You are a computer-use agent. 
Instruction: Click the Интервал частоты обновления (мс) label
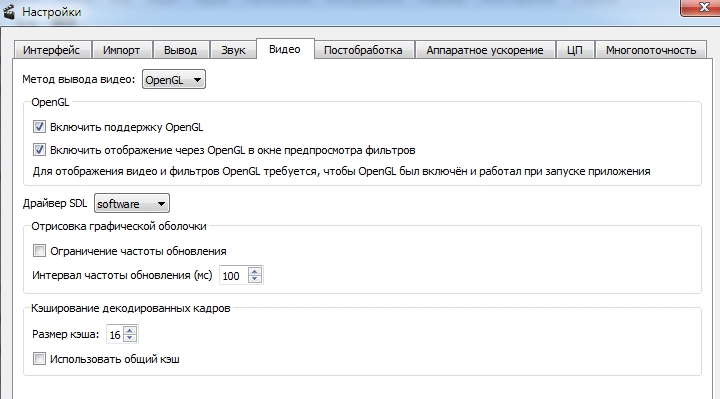coord(122,275)
